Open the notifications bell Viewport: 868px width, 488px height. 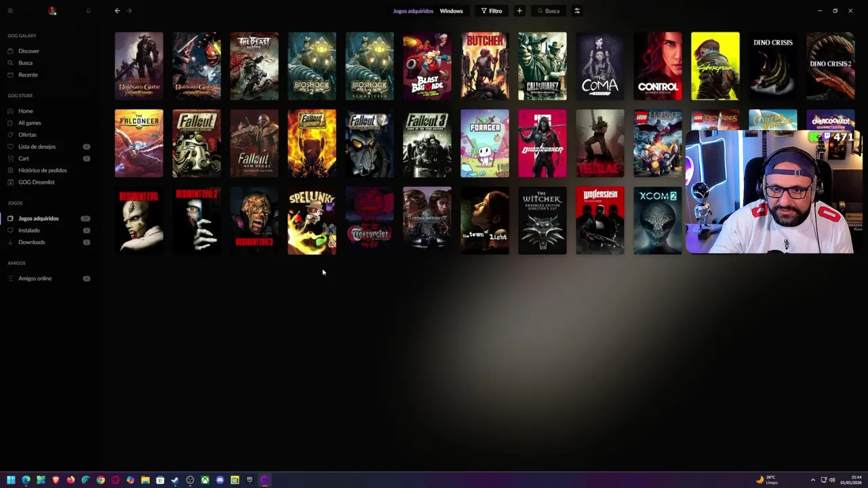[88, 11]
